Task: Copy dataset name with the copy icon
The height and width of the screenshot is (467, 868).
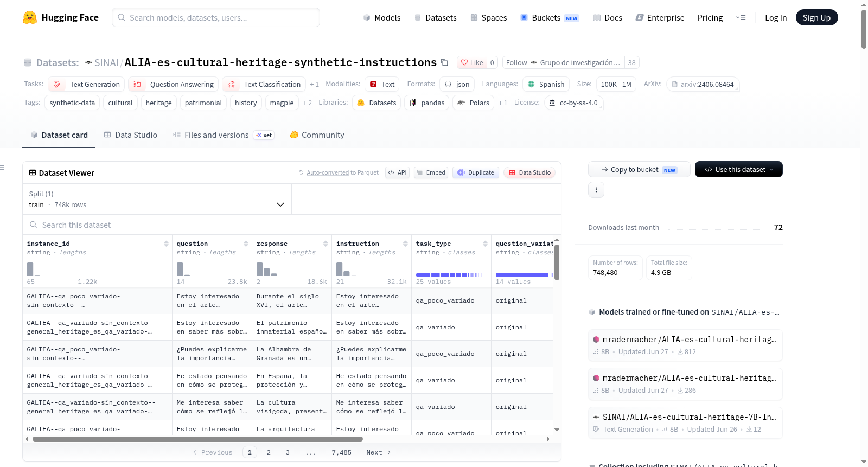Action: tap(444, 62)
